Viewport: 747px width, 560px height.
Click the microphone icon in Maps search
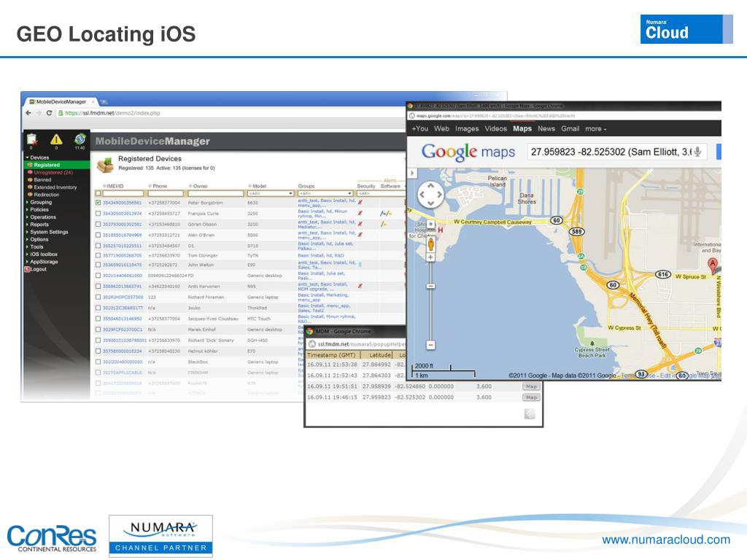tap(697, 152)
